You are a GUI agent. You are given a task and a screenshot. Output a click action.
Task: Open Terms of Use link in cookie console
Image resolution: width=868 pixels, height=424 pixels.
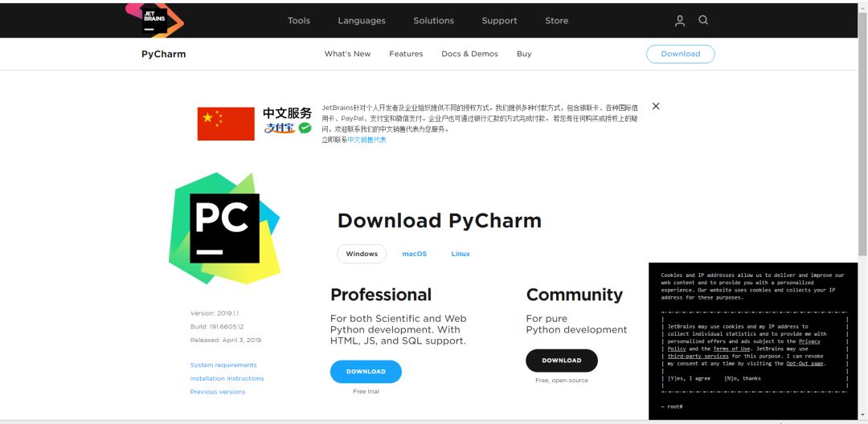(731, 349)
